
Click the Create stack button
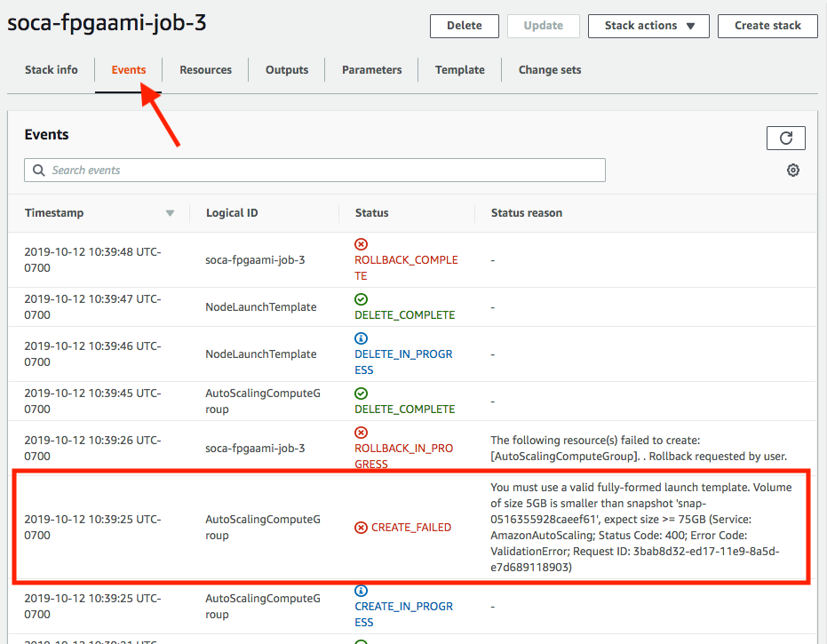(767, 26)
